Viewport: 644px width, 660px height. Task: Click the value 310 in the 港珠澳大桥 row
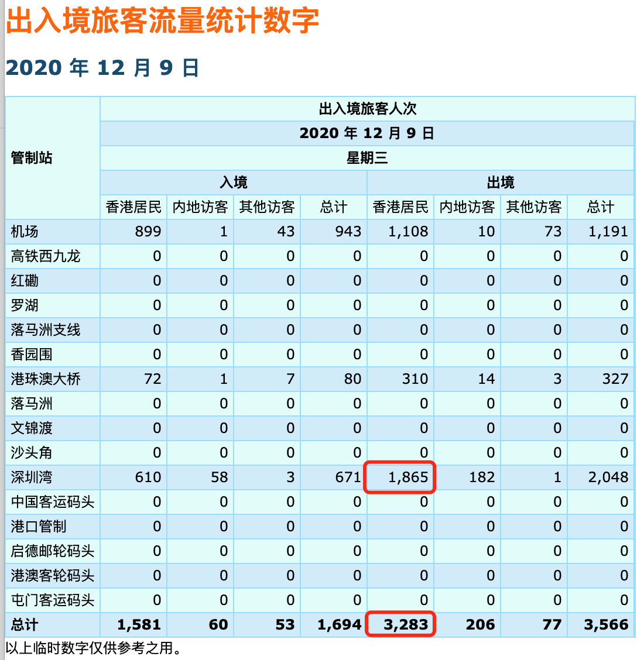[415, 379]
